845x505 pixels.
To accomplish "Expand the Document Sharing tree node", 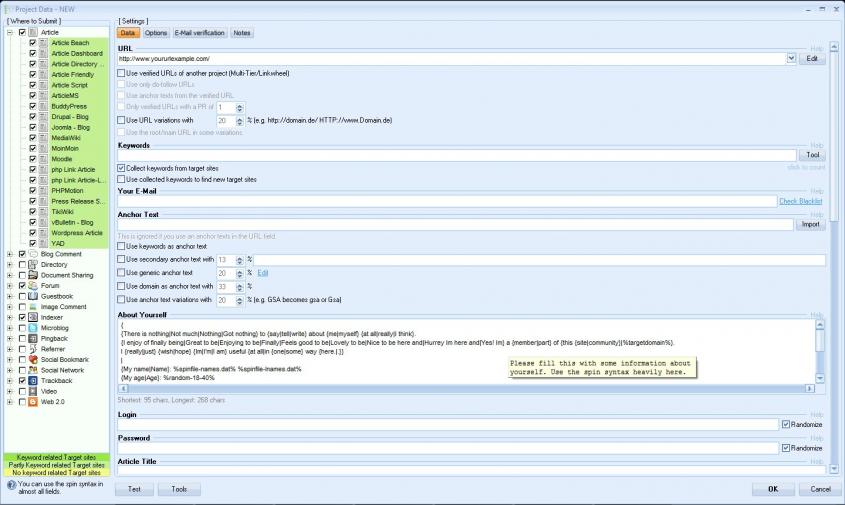I will (x=10, y=275).
